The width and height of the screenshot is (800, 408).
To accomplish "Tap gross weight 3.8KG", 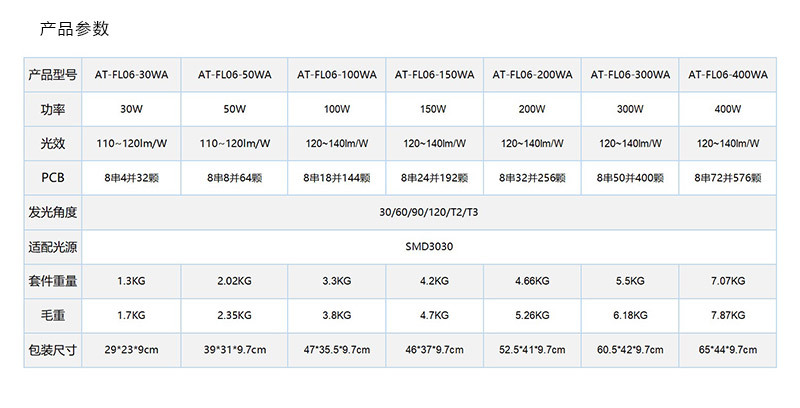I will tap(337, 316).
